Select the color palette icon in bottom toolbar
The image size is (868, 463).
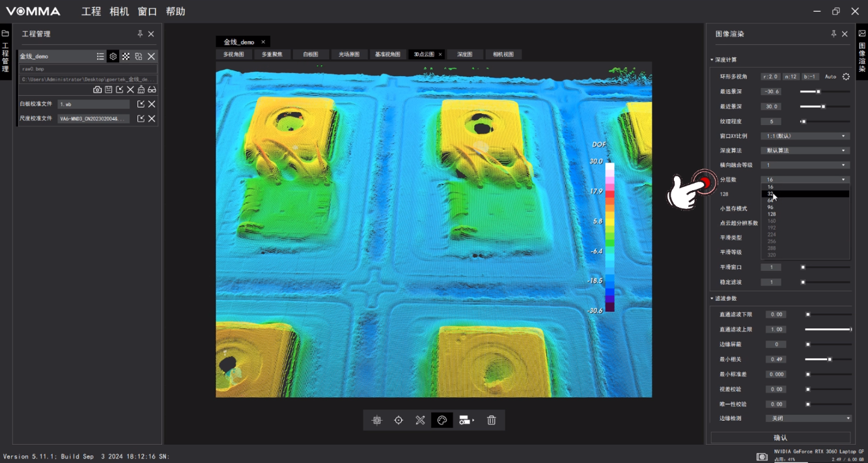pos(442,421)
